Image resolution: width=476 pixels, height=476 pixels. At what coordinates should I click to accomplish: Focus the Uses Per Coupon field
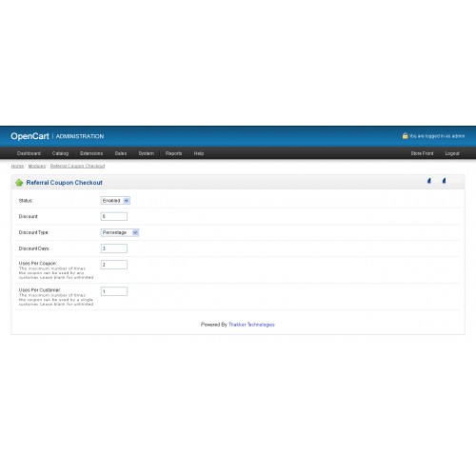pyautogui.click(x=114, y=265)
